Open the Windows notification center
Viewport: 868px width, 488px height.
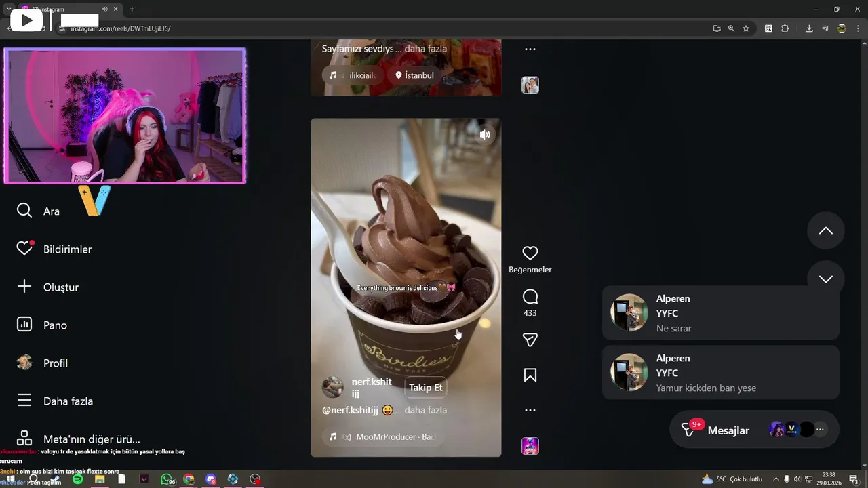[853, 479]
